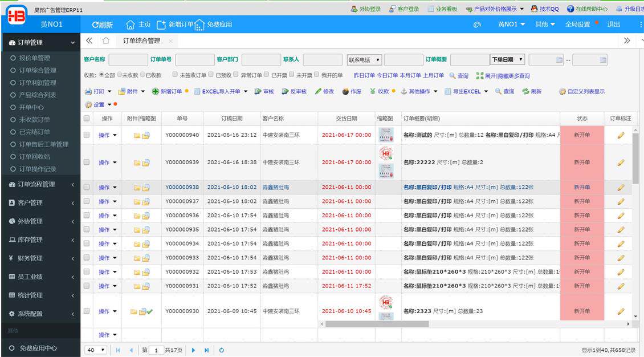Open the 联系电话 dropdown

pyautogui.click(x=364, y=60)
